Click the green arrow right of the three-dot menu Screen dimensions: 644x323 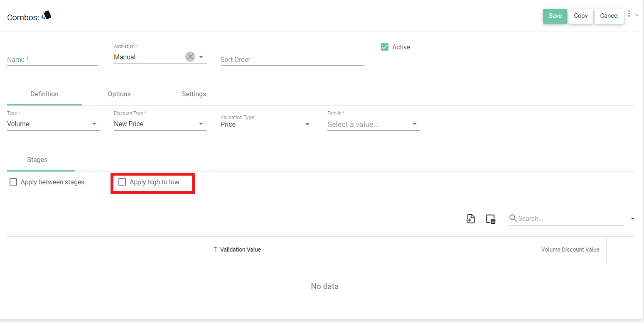[x=637, y=15]
